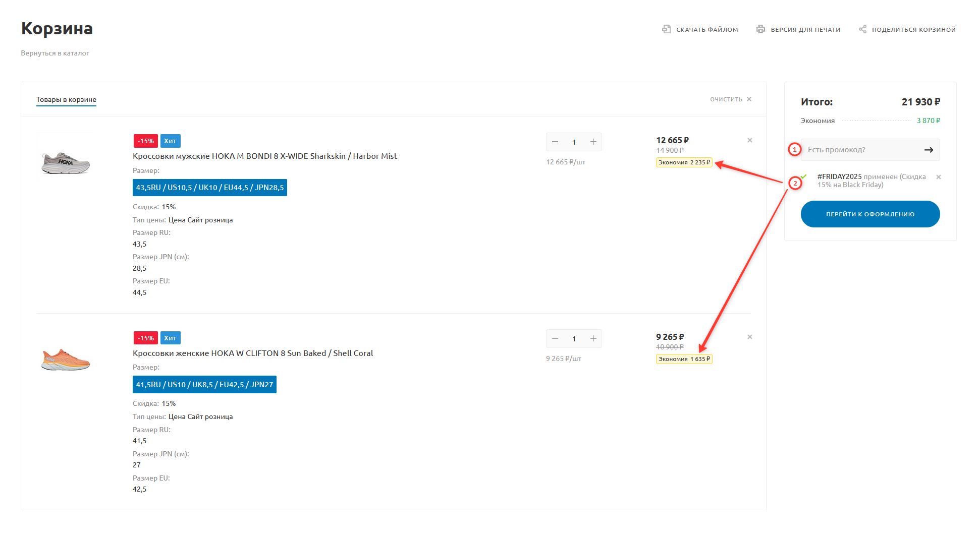This screenshot has height=539, width=980.
Task: Remove HOKA CLIFTON 8 from cart
Action: tap(749, 337)
